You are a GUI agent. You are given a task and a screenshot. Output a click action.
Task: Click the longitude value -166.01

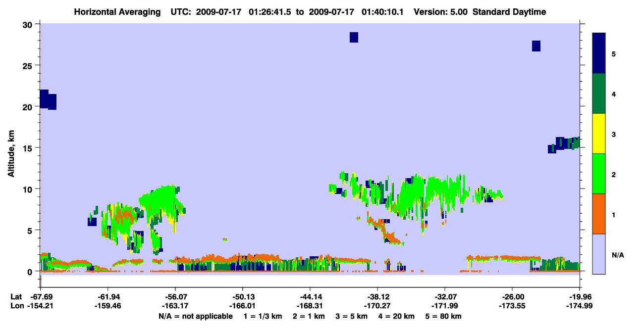coord(243,306)
